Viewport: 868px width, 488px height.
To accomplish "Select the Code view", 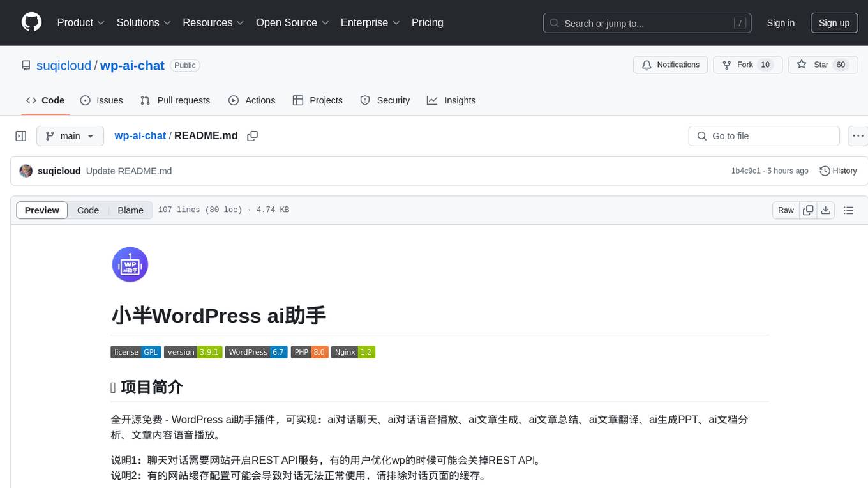I will pyautogui.click(x=88, y=210).
